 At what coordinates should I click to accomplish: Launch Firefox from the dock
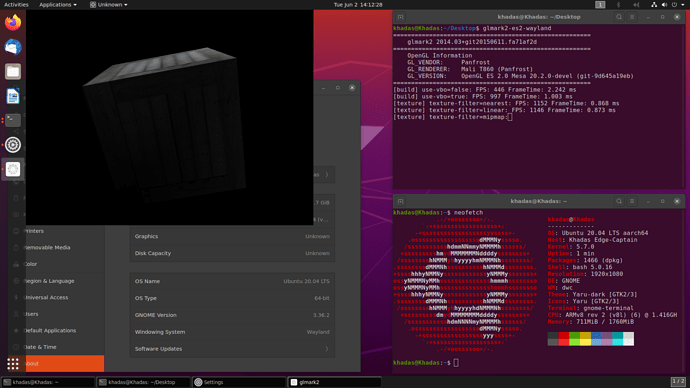coord(13,22)
